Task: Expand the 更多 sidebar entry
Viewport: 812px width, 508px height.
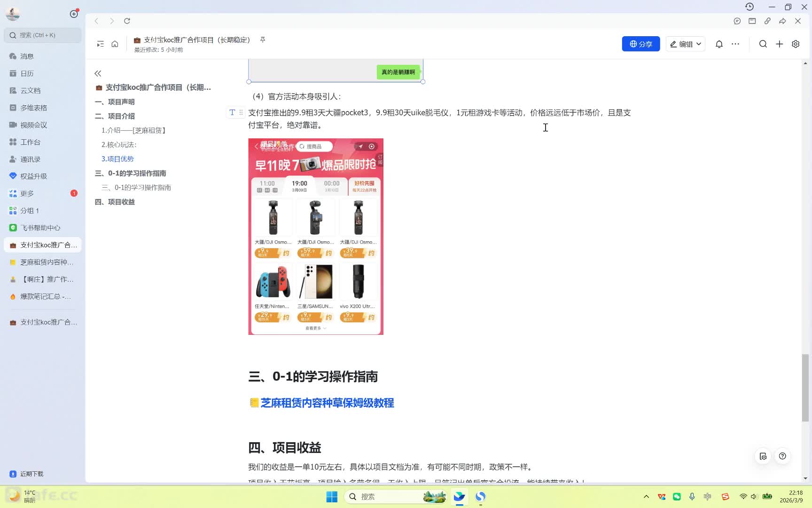Action: coord(42,193)
